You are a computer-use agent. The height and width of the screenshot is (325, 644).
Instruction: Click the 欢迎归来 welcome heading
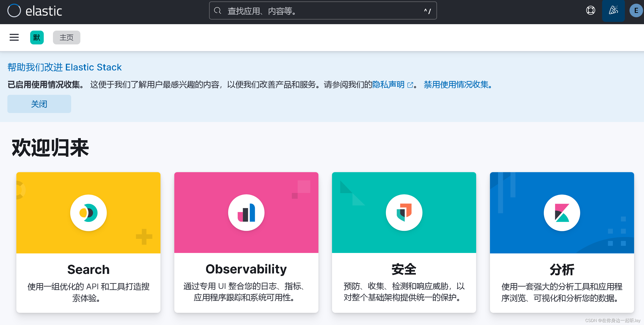click(x=50, y=148)
